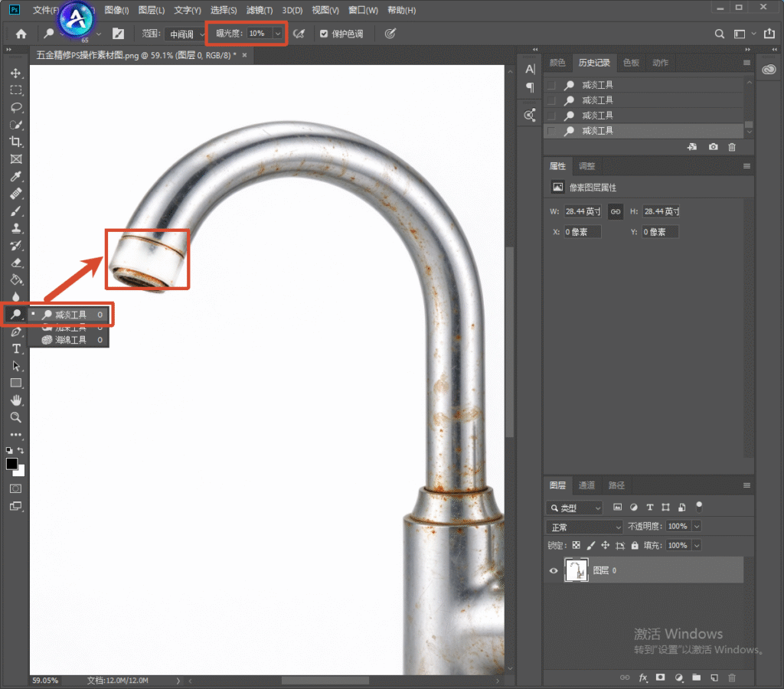Toggle 保护色调 checkbox
Screen dimensions: 784x689
click(x=324, y=34)
